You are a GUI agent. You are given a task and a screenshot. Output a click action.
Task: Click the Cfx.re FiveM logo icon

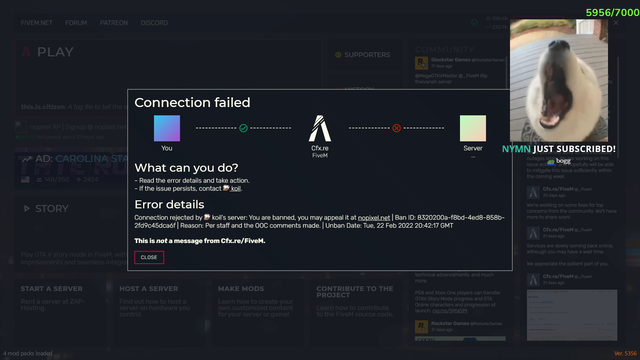pos(320,128)
